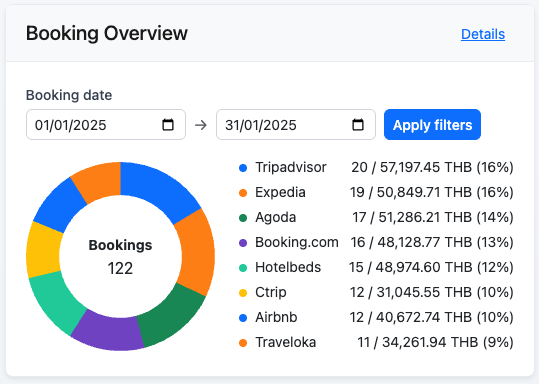Image resolution: width=539 pixels, height=384 pixels.
Task: Click the Ctrip yellow legend dot
Action: pyautogui.click(x=243, y=293)
